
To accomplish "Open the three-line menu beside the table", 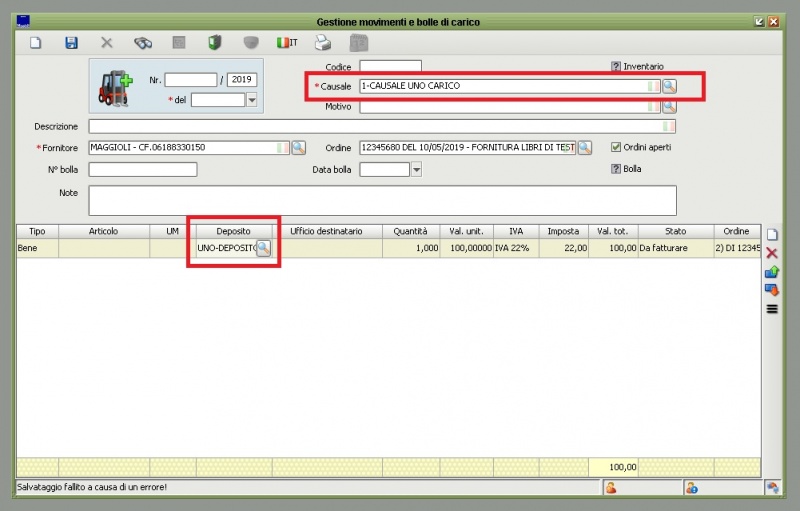I will (x=771, y=309).
